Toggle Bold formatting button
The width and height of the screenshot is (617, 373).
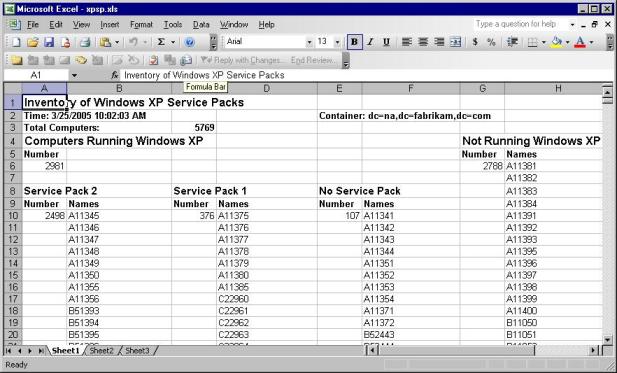[354, 42]
